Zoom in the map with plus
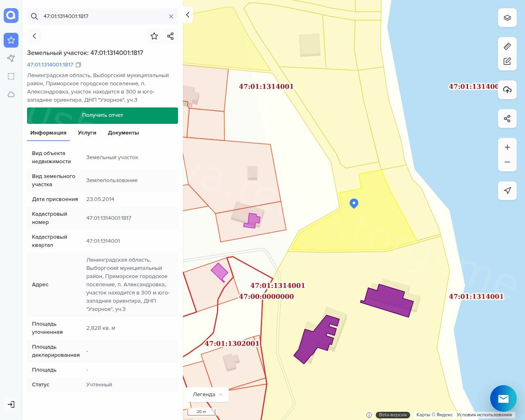This screenshot has width=525, height=420. 507,147
